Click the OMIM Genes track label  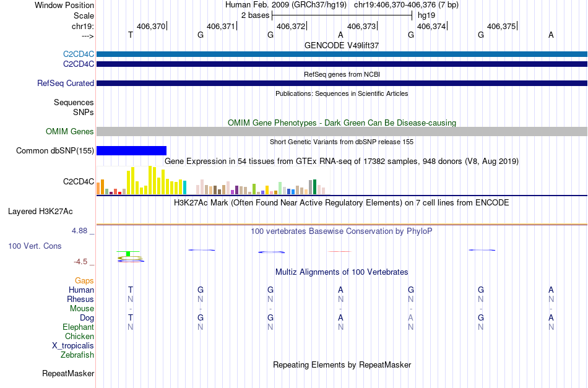(69, 132)
